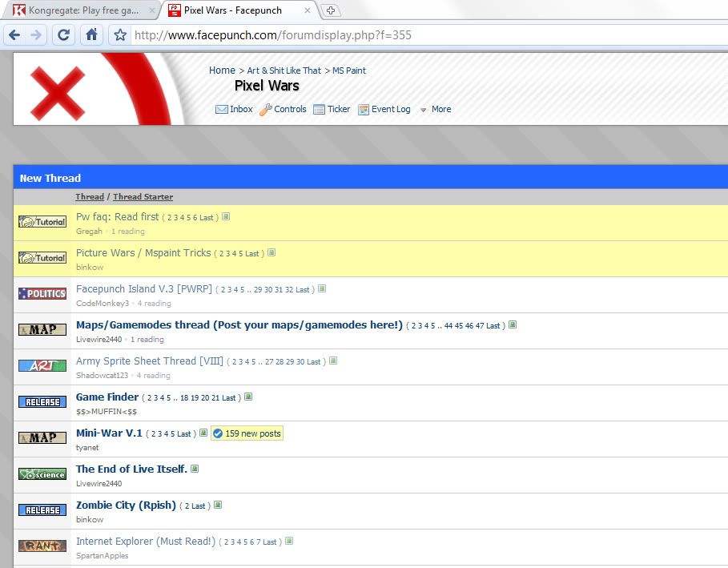Reload the page with the refresh icon
Viewport: 728px width, 568px height.
click(63, 34)
